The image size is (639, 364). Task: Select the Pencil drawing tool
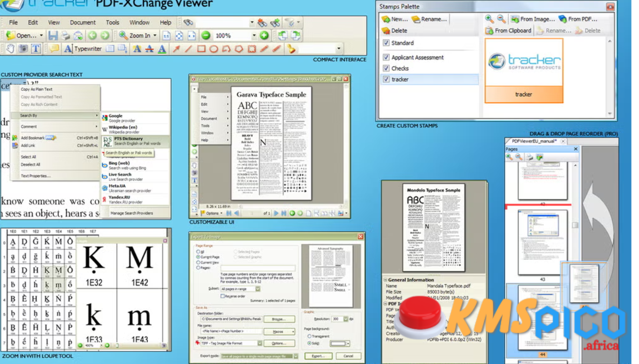click(x=265, y=49)
